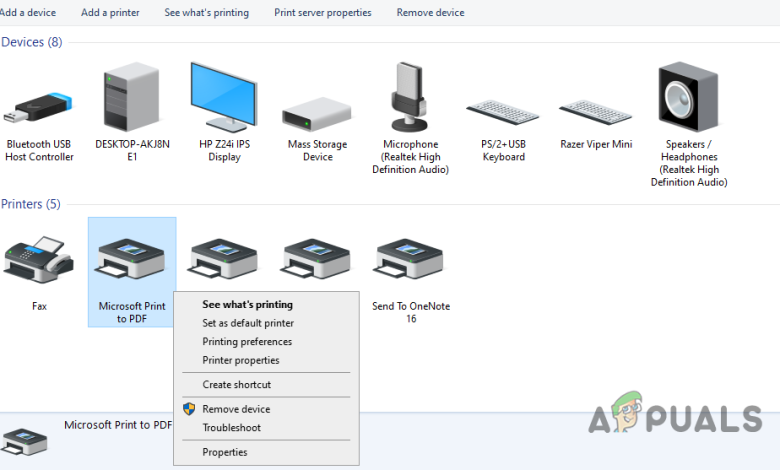
Task: Select the Speakers / Headphones device icon
Action: click(x=688, y=96)
